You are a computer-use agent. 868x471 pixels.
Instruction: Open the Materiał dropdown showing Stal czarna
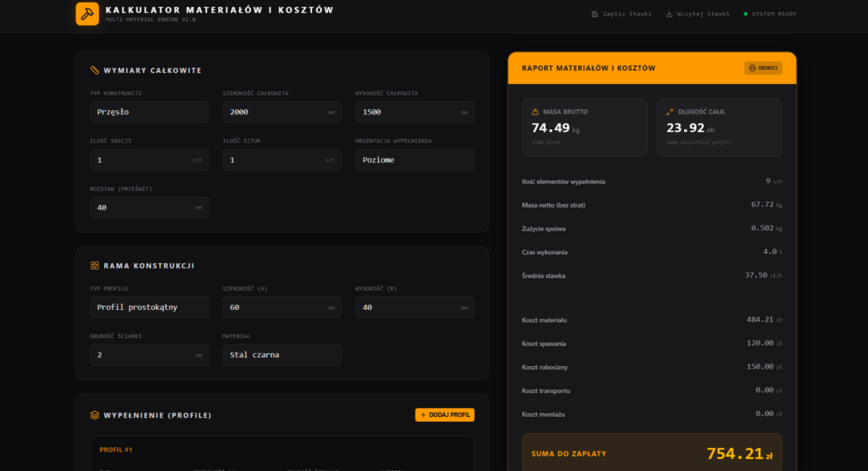click(281, 355)
